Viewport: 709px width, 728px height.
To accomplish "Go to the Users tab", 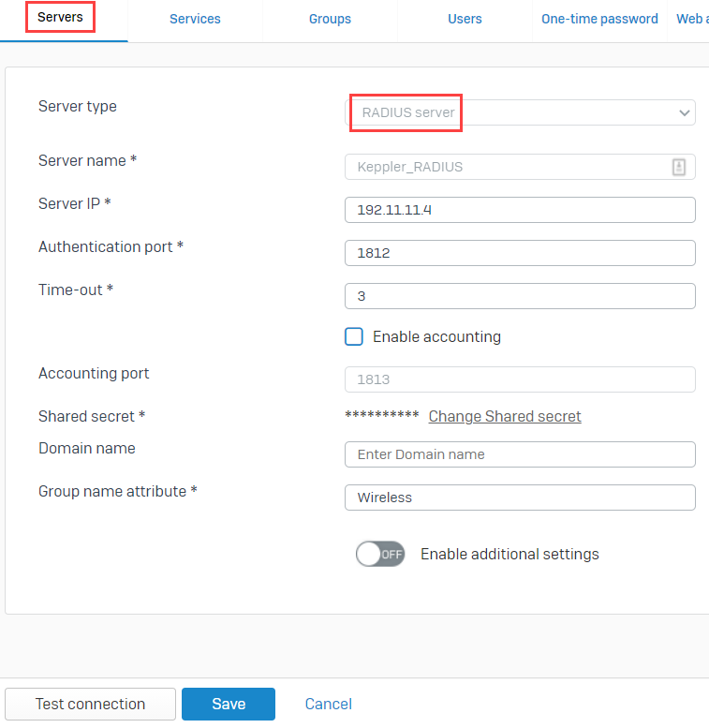I will coord(465,19).
